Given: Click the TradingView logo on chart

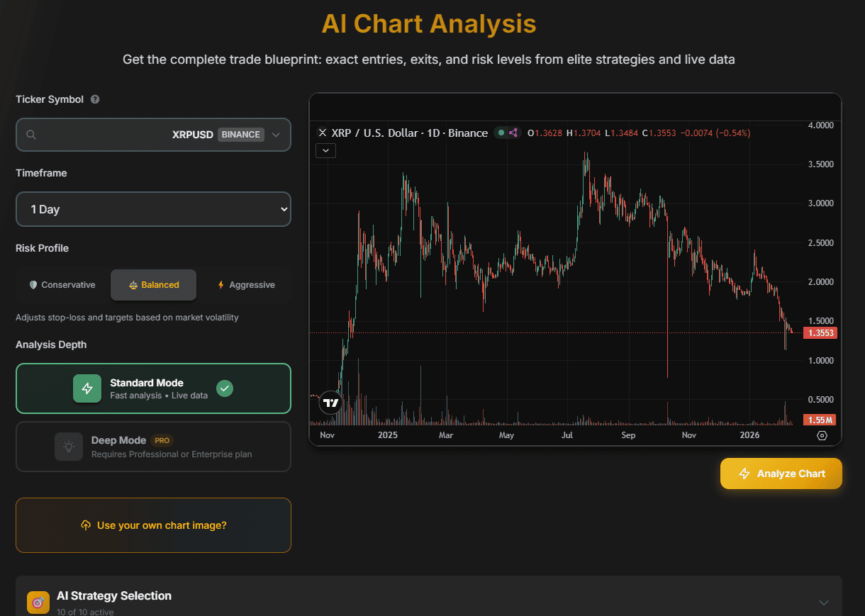Looking at the screenshot, I should [330, 403].
